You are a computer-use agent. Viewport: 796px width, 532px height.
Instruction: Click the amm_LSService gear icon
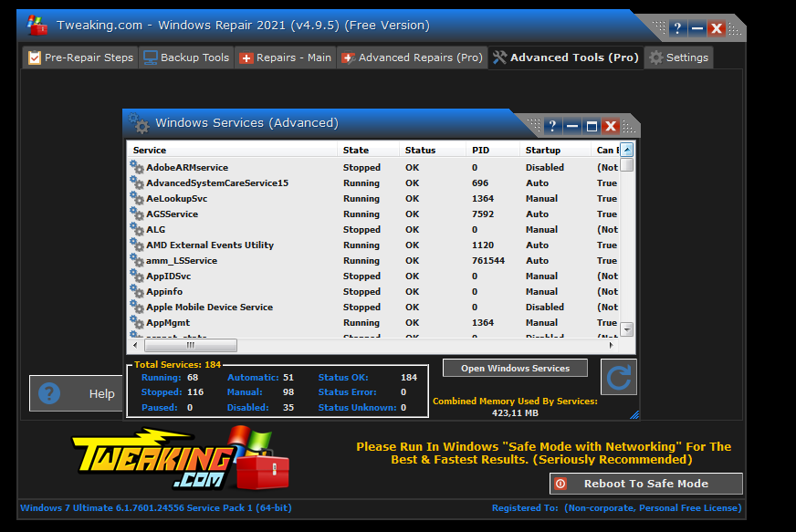pos(137,260)
